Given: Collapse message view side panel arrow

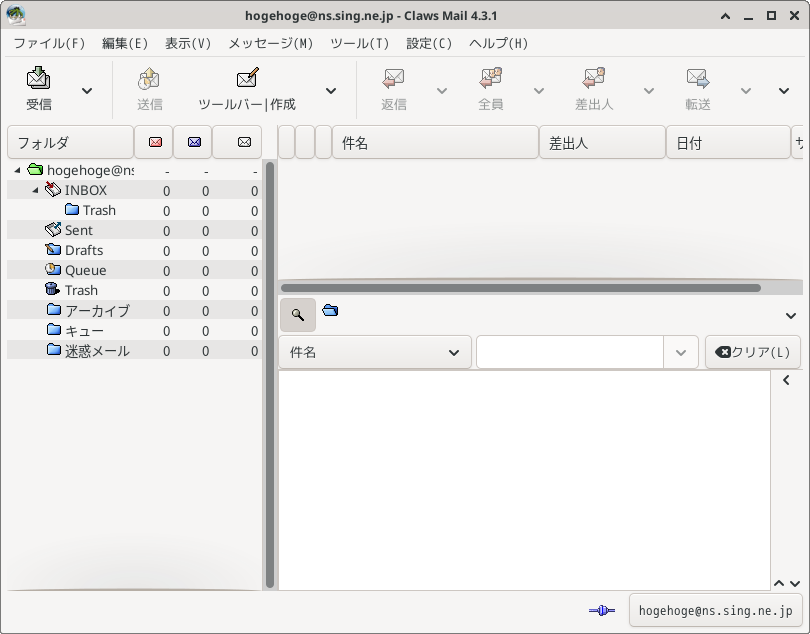Looking at the screenshot, I should [x=786, y=380].
